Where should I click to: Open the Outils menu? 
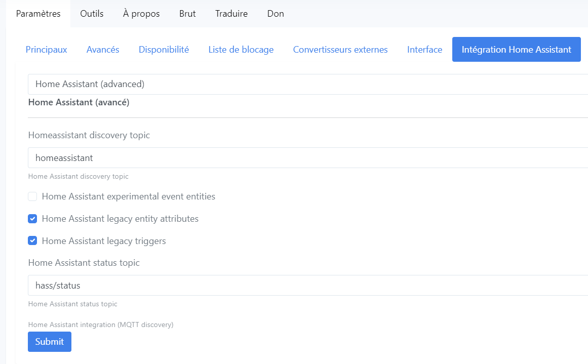92,14
